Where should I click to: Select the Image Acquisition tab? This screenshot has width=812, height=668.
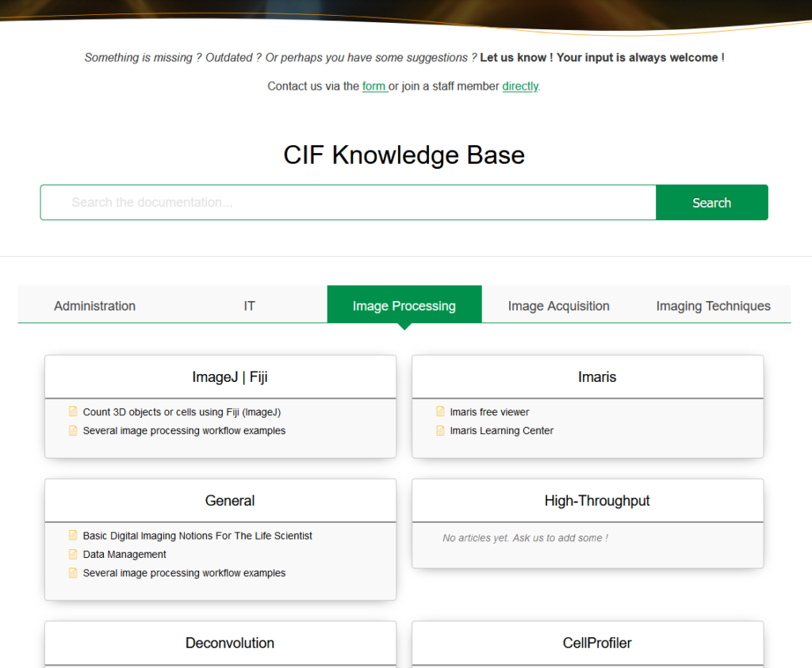pos(558,306)
